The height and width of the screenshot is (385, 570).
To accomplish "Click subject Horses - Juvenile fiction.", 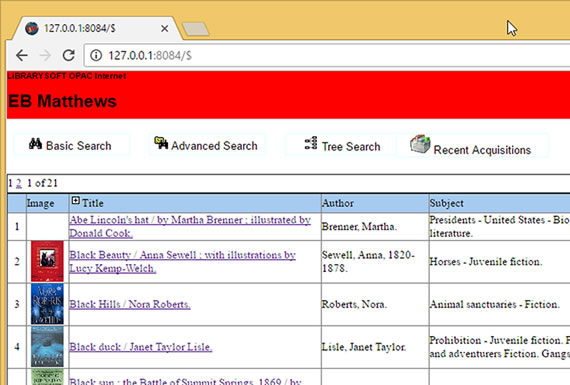I will click(486, 262).
